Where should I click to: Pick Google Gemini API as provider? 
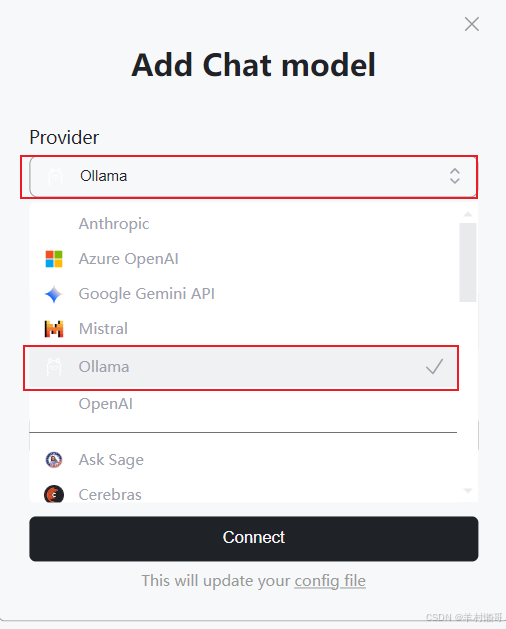tap(244, 294)
